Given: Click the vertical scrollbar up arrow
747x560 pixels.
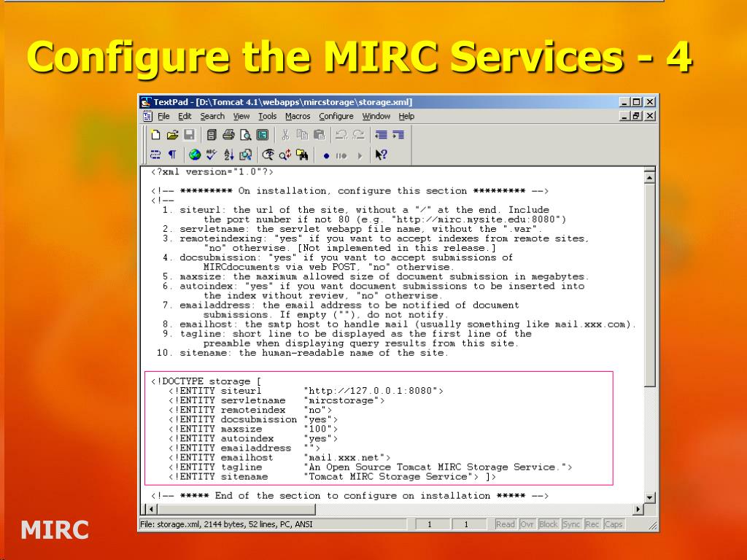Looking at the screenshot, I should pyautogui.click(x=649, y=178).
